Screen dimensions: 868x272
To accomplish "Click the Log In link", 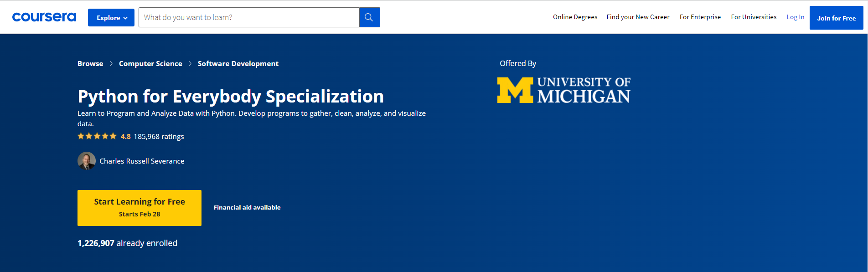I will point(796,17).
